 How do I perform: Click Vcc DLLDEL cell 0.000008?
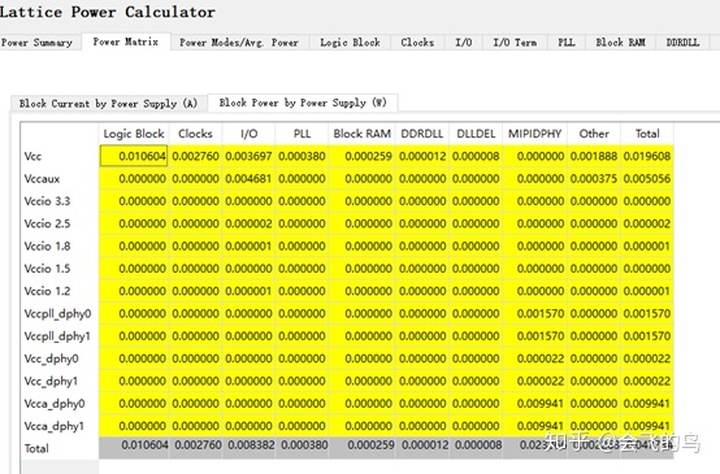click(476, 156)
